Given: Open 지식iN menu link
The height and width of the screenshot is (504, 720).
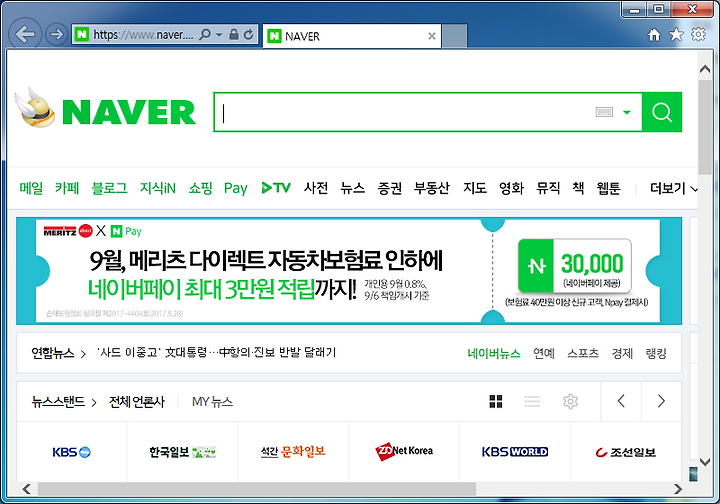Looking at the screenshot, I should [158, 188].
